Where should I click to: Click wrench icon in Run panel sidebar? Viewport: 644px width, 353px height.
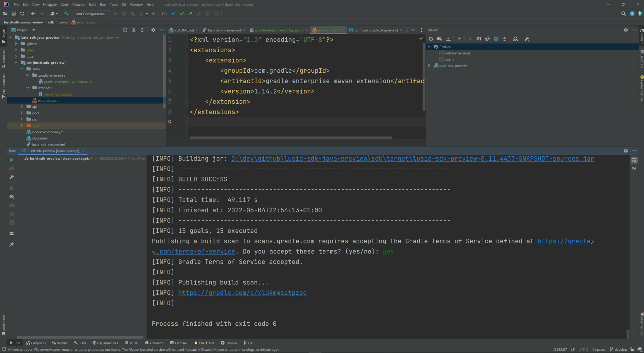[11, 177]
